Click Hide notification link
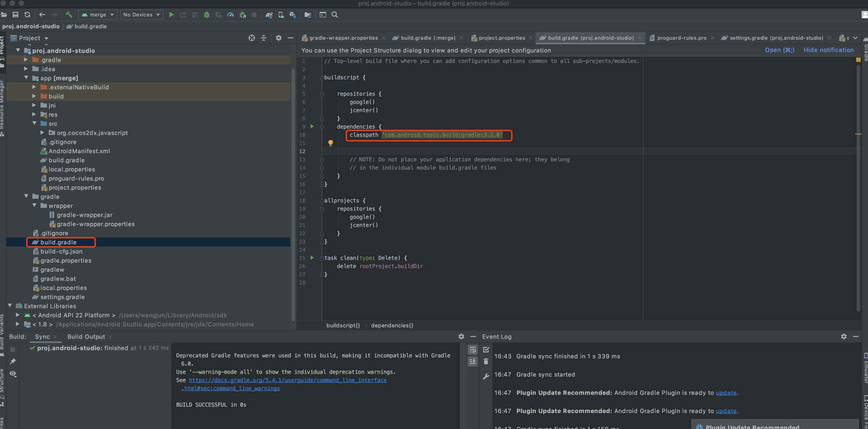 (829, 50)
